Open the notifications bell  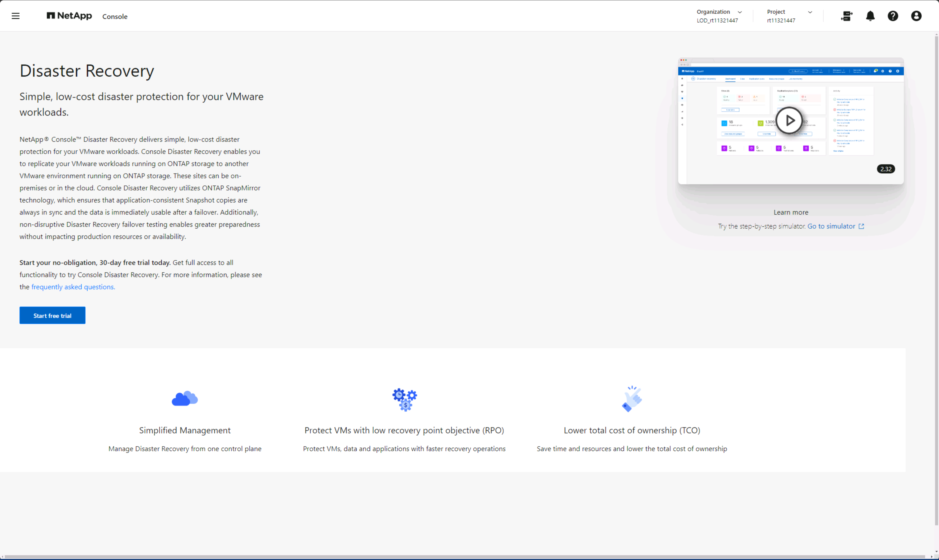point(870,16)
